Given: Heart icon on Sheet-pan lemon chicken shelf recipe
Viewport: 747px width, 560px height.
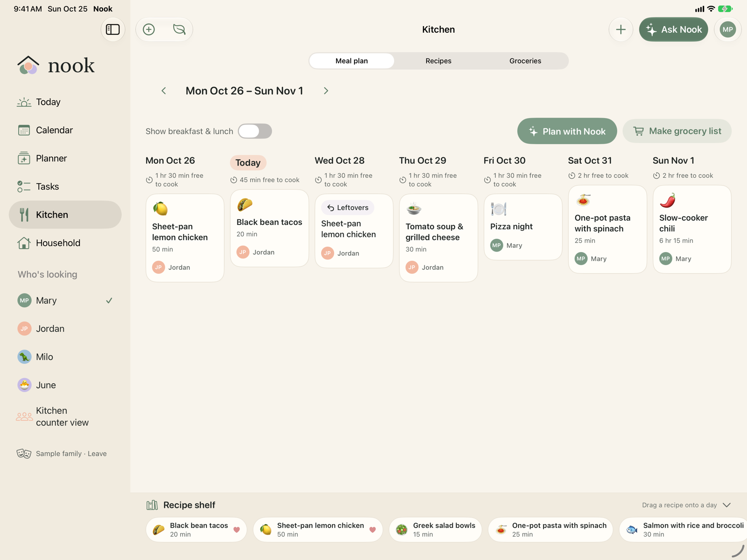Looking at the screenshot, I should coord(373,530).
